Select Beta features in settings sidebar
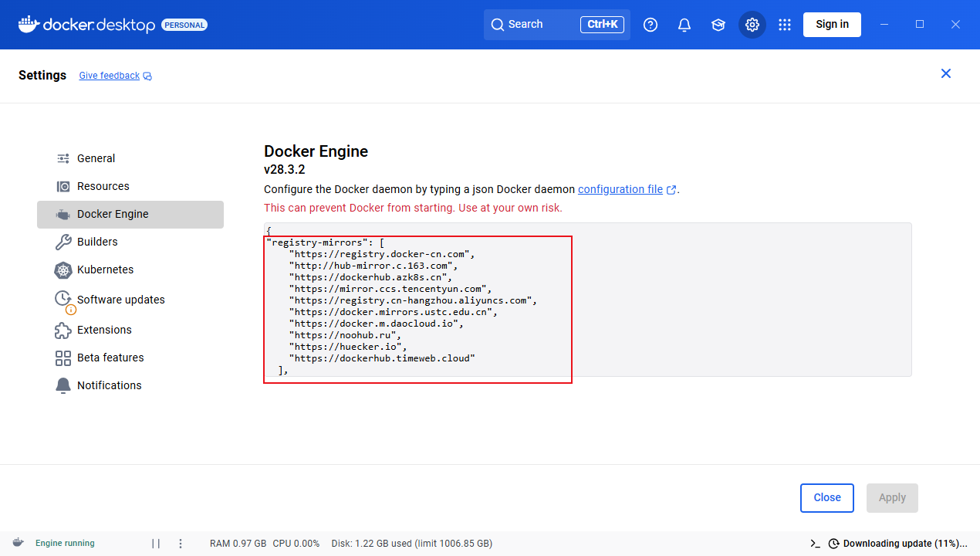 click(x=130, y=358)
